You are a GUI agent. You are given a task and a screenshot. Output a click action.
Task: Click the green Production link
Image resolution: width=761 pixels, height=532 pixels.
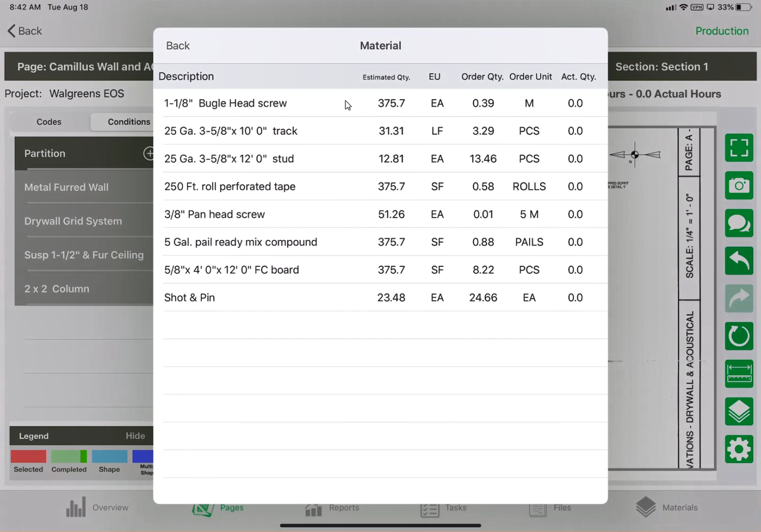tap(722, 31)
